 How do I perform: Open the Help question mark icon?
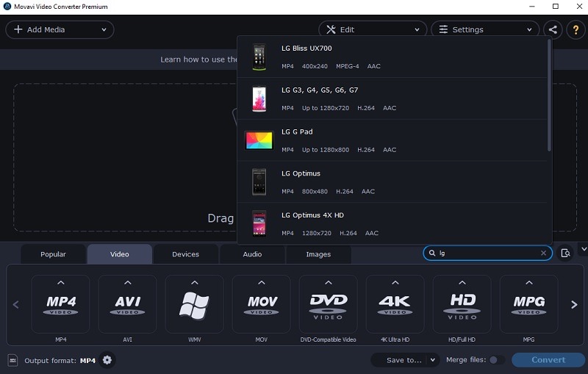point(576,29)
